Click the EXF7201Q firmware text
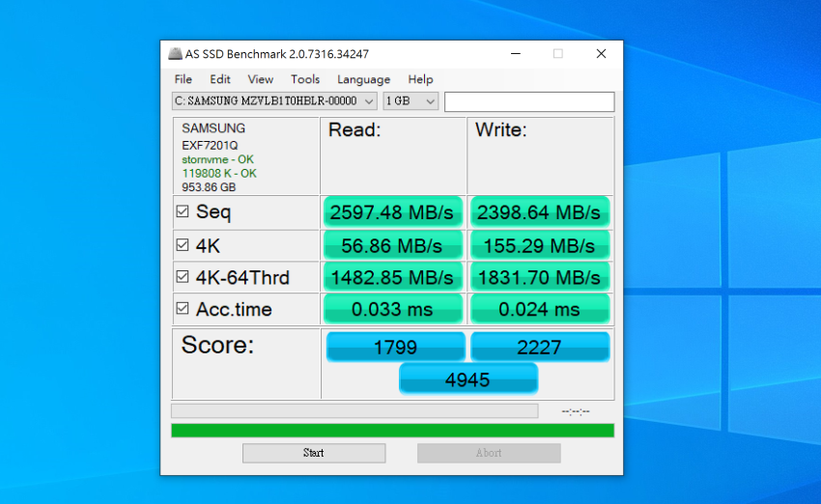The height and width of the screenshot is (504, 821). pyautogui.click(x=210, y=146)
